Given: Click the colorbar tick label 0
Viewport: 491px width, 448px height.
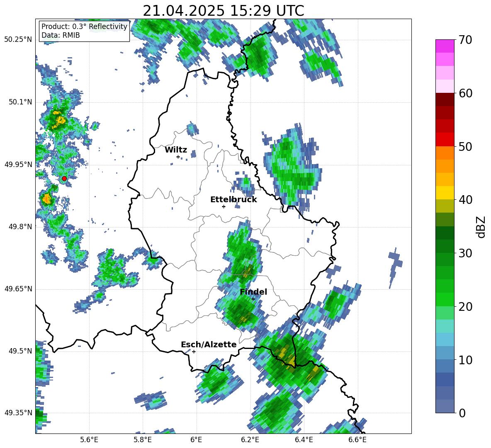Looking at the screenshot, I should [462, 413].
